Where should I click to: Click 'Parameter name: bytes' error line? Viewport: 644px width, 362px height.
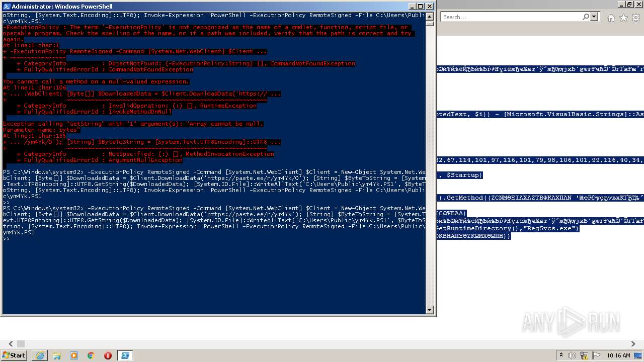[41, 130]
